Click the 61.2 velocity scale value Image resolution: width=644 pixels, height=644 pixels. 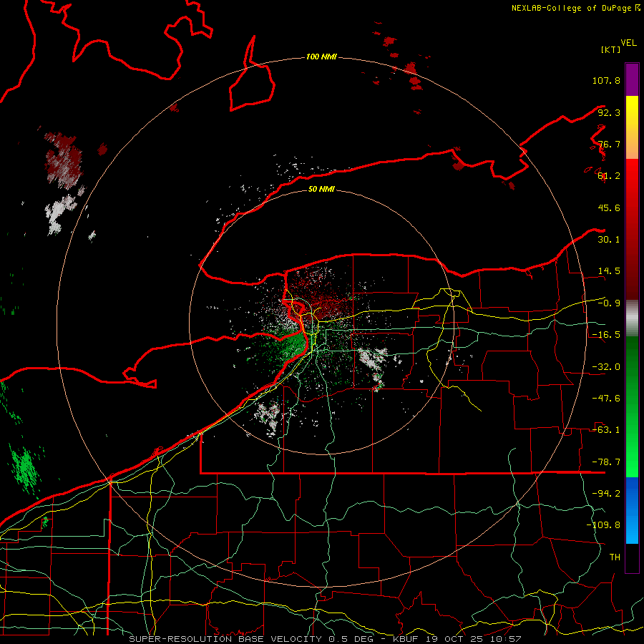point(609,176)
